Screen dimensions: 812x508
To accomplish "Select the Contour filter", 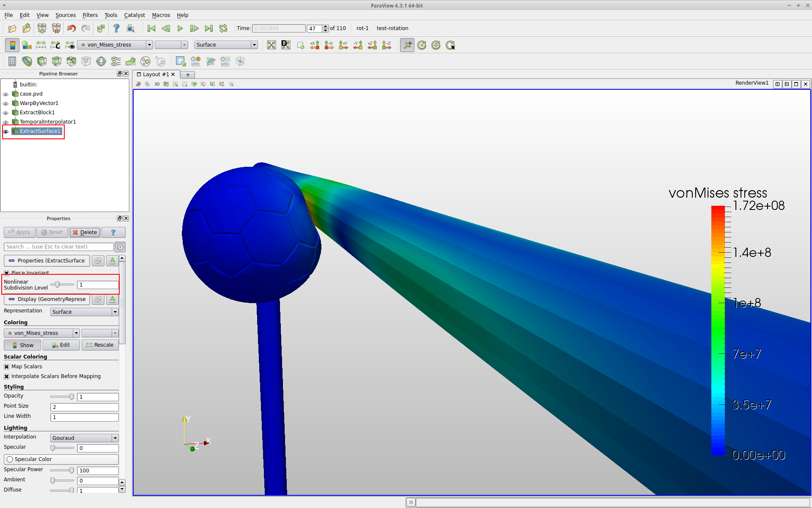I will point(27,61).
